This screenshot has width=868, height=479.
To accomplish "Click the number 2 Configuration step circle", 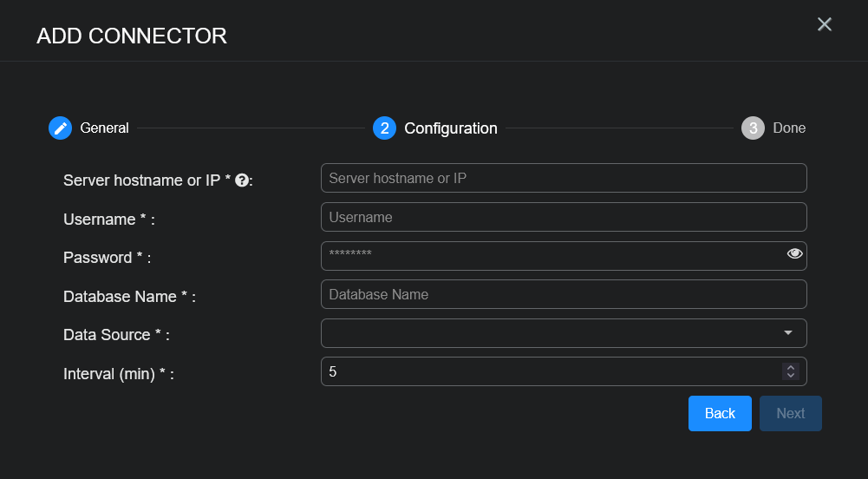I will click(x=384, y=128).
